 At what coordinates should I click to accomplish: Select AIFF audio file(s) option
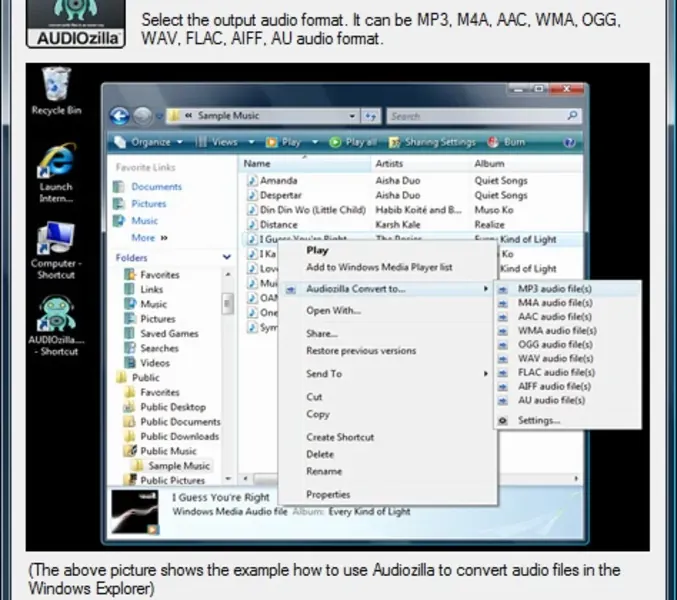tap(567, 386)
